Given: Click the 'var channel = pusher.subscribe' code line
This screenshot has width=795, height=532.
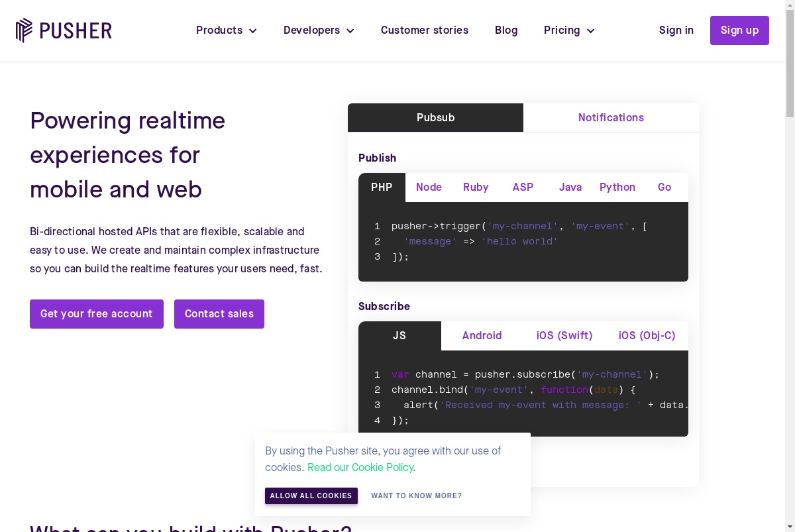Looking at the screenshot, I should click(x=525, y=375).
